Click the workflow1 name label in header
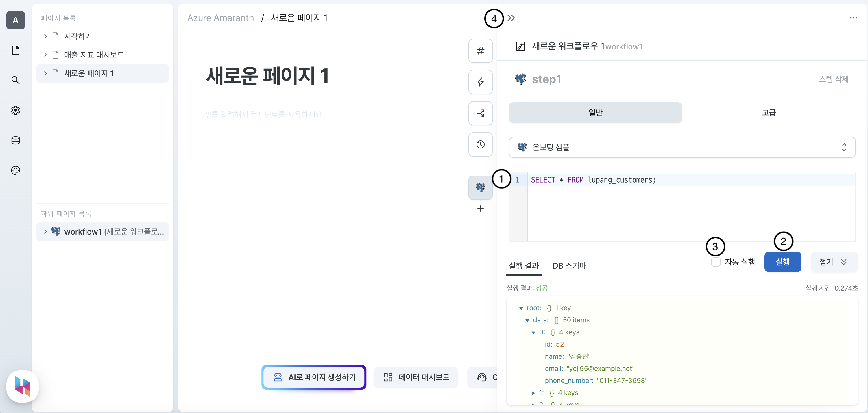This screenshot has height=413, width=868. pos(624,46)
